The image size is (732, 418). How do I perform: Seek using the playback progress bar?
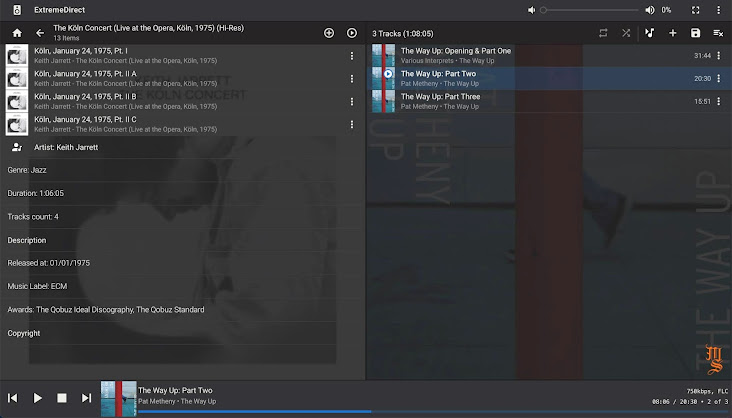coord(434,412)
